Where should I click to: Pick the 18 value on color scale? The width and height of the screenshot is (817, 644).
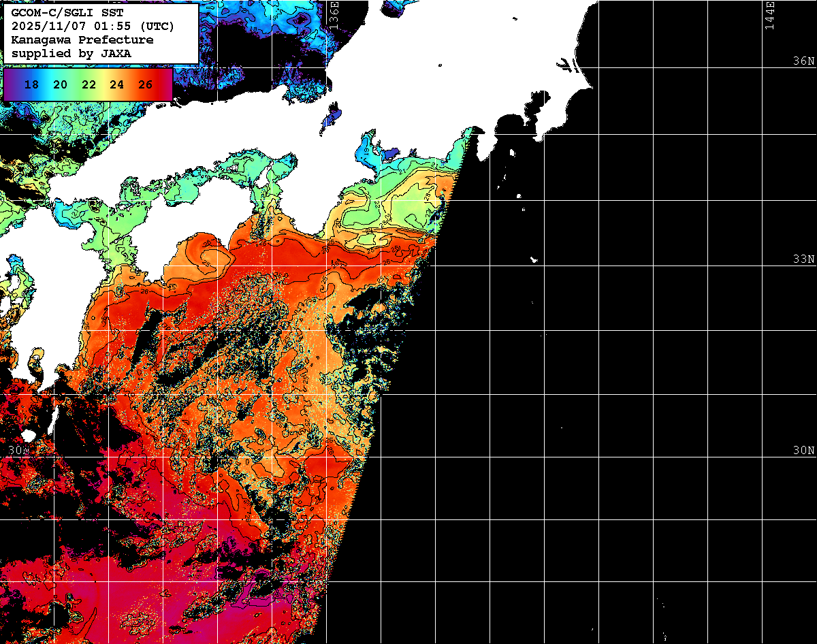[x=31, y=84]
